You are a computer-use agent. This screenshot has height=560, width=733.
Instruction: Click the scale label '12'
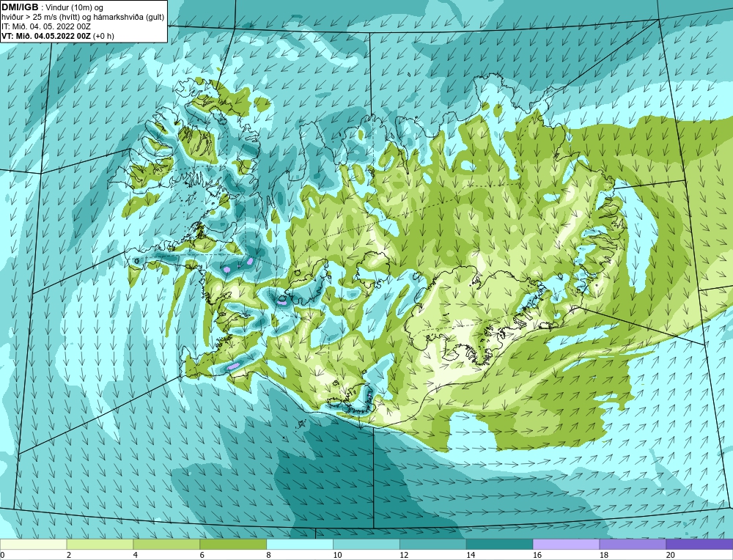coord(404,555)
